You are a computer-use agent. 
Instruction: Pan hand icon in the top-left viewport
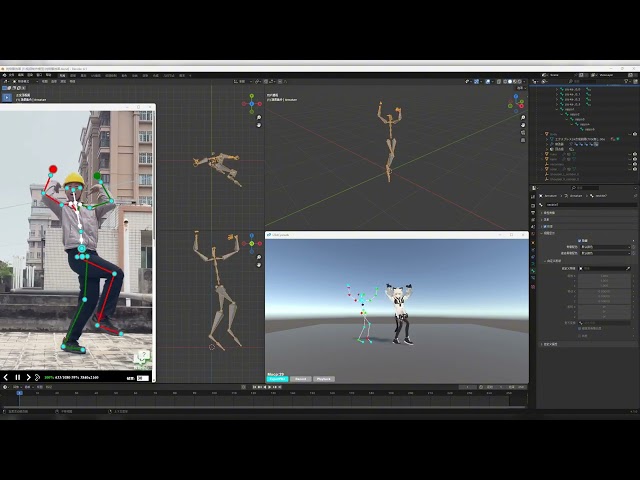[x=259, y=125]
